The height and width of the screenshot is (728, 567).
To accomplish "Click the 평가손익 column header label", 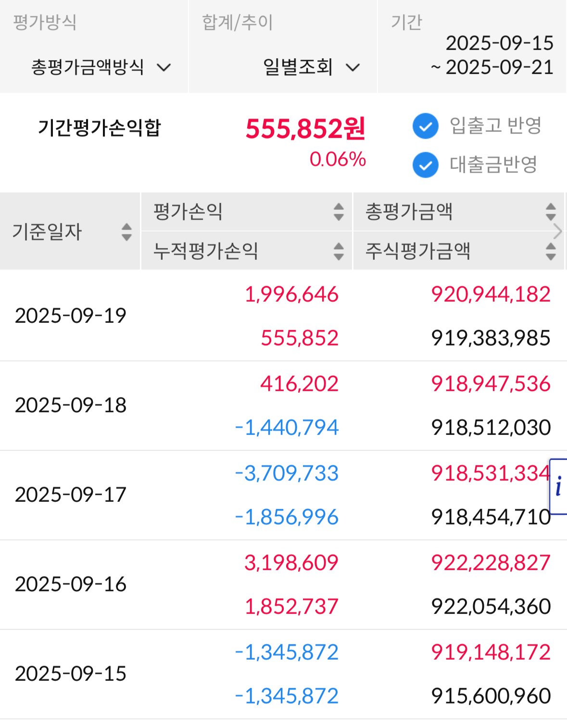I will pos(188,212).
